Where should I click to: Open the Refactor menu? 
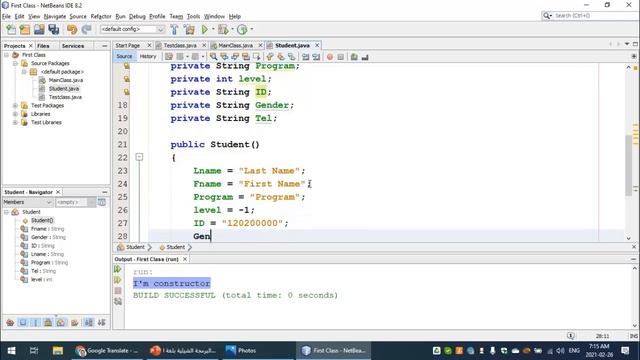point(101,16)
